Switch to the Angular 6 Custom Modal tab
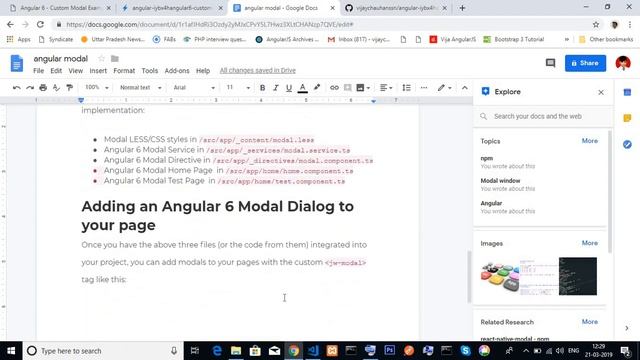This screenshot has width=640, height=360. pyautogui.click(x=60, y=8)
